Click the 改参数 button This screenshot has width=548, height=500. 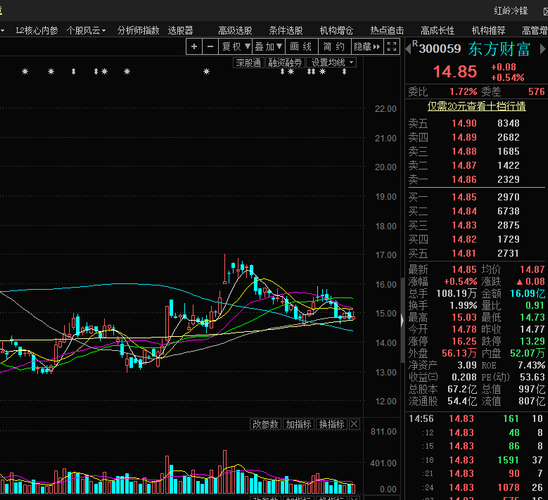tap(265, 424)
